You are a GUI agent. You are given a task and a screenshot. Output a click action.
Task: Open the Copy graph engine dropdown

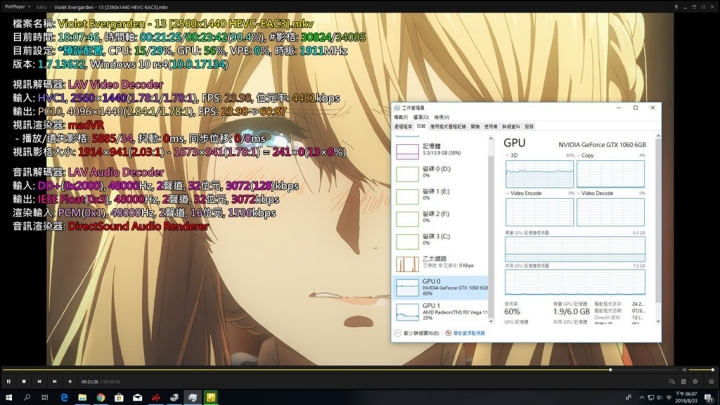[x=585, y=156]
